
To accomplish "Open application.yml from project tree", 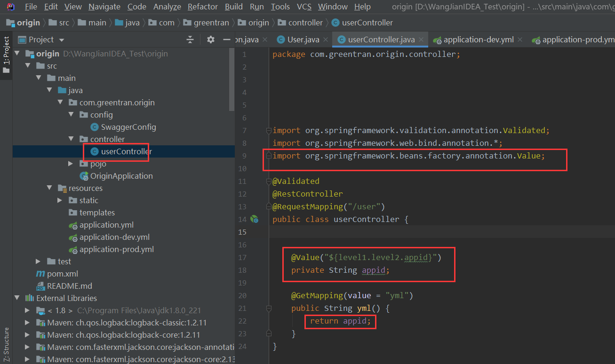I will 106,225.
